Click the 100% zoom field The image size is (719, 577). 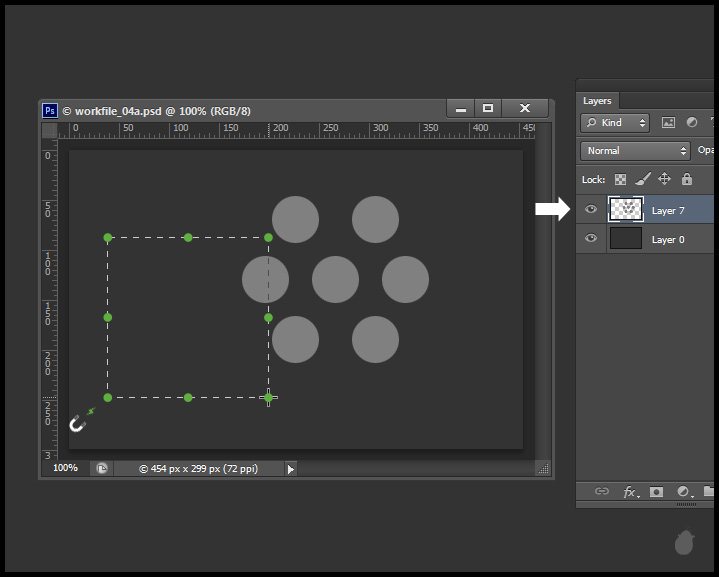point(65,468)
